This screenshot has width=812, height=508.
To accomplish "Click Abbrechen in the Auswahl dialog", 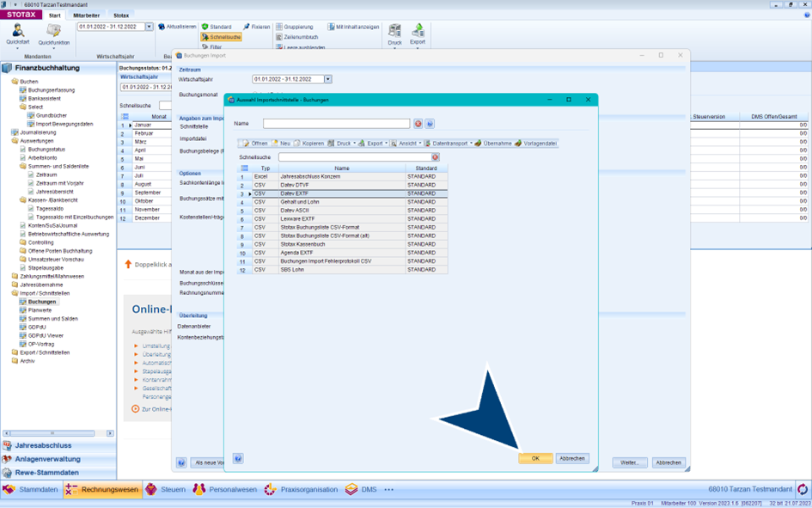I will 572,458.
